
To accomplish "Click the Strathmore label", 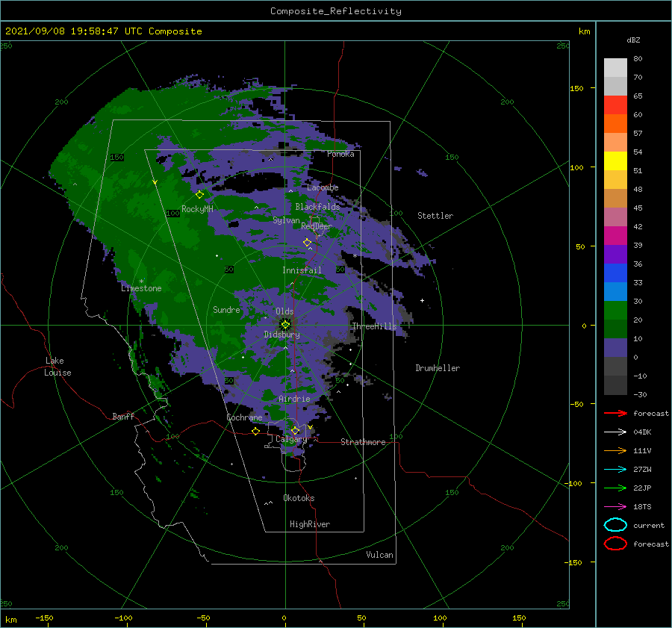I will [x=363, y=442].
